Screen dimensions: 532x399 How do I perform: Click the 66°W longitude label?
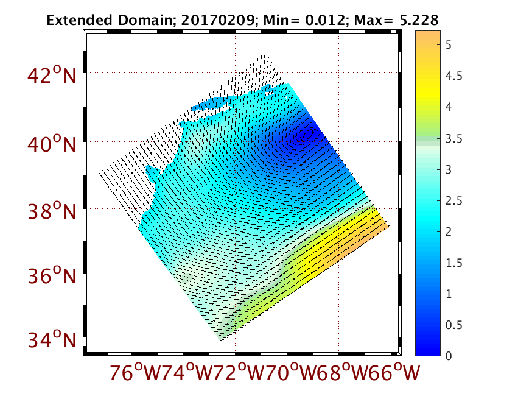pyautogui.click(x=395, y=372)
